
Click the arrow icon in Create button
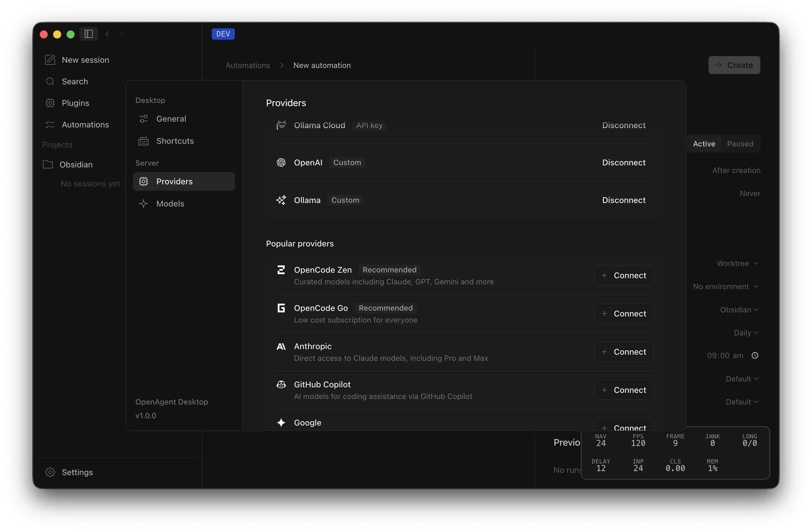click(718, 65)
